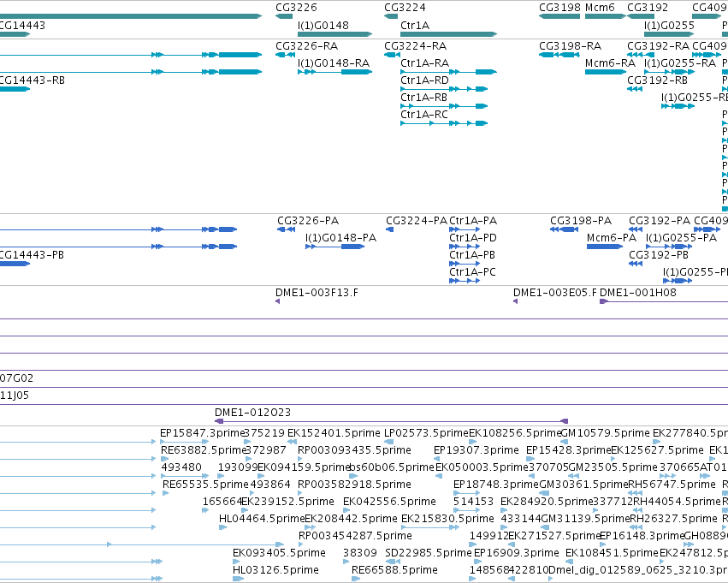The width and height of the screenshot is (728, 583).
Task: Open transcript CG3226-RA label
Action: click(x=307, y=46)
